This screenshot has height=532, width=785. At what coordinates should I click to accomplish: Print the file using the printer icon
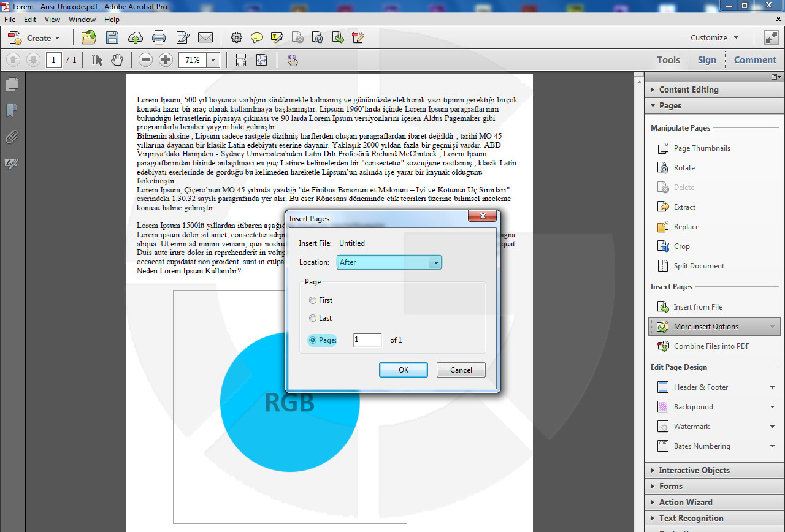pos(159,38)
